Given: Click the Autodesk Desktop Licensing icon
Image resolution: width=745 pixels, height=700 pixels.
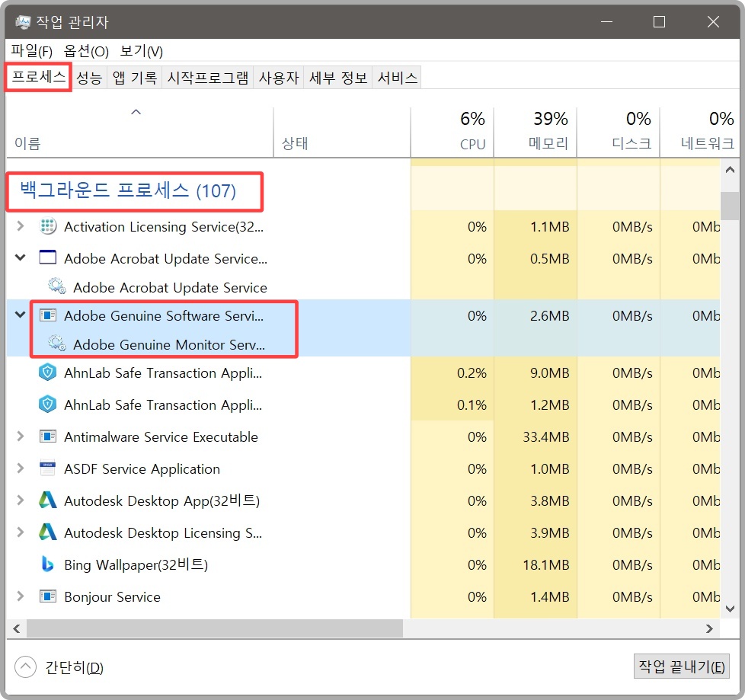Looking at the screenshot, I should point(47,532).
